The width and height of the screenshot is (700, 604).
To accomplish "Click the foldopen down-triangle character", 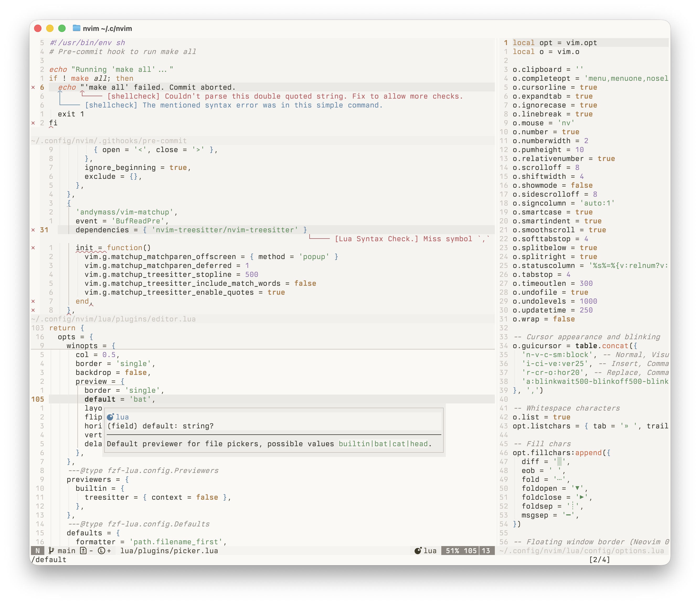I will (x=577, y=488).
